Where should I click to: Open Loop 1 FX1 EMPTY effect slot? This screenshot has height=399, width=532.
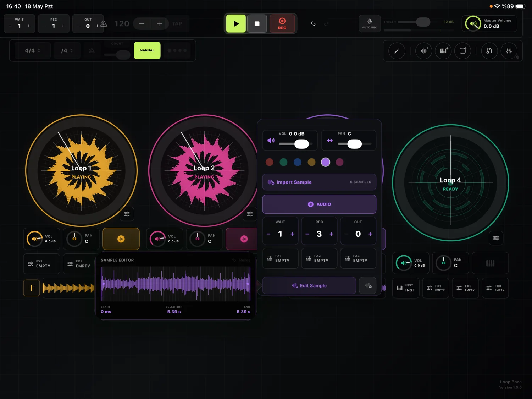pyautogui.click(x=41, y=264)
